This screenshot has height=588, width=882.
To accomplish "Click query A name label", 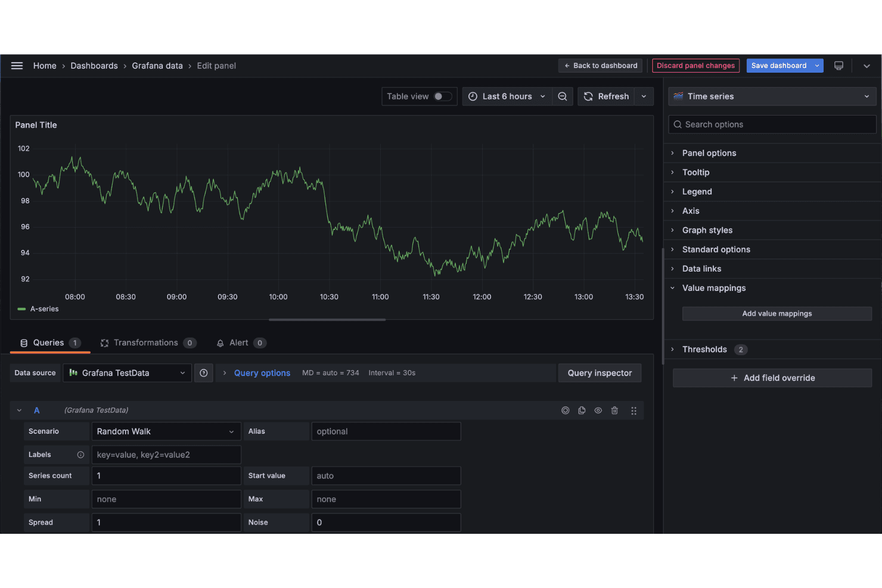I will 36,410.
